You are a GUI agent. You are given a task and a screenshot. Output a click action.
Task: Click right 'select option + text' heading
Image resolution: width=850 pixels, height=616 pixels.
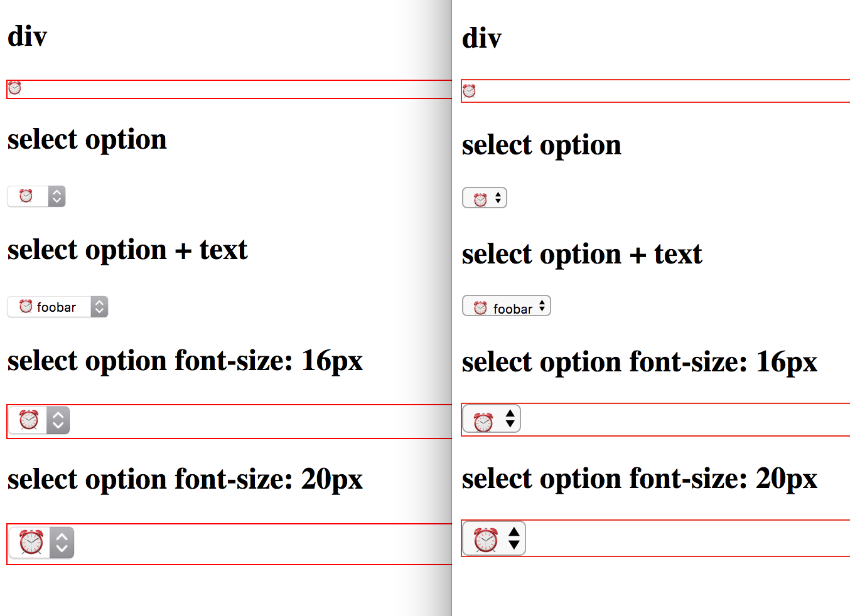[582, 255]
